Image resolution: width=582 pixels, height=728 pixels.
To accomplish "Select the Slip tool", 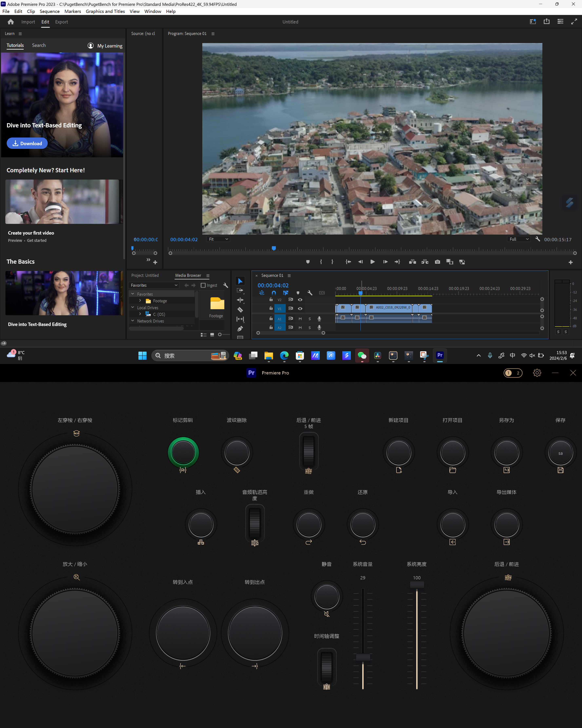I will (x=240, y=319).
